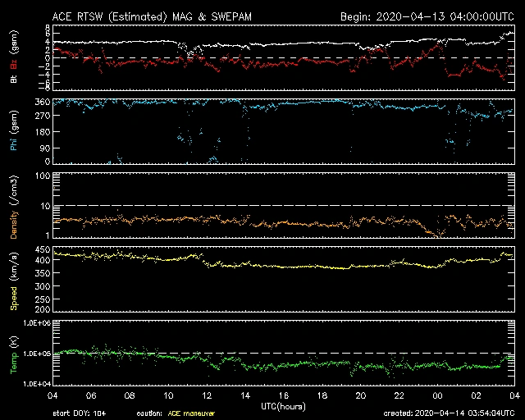Viewport: 525px width, 420px height.
Task: Click the yellow Speed (km/s) axis label
Action: coord(14,279)
